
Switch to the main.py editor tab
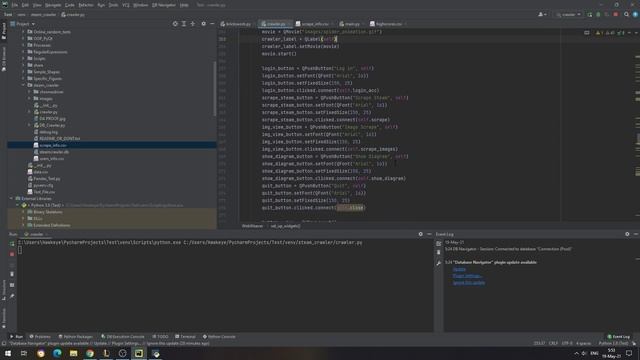click(351, 24)
